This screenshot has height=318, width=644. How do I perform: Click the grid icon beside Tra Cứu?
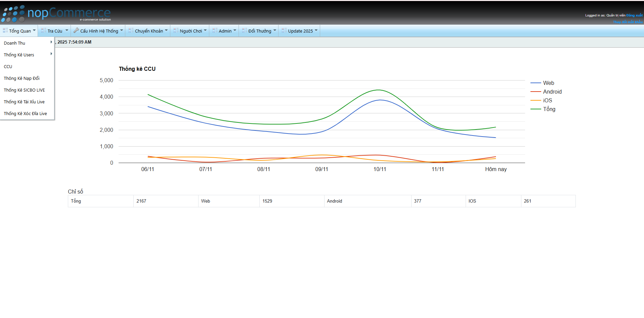click(x=44, y=31)
